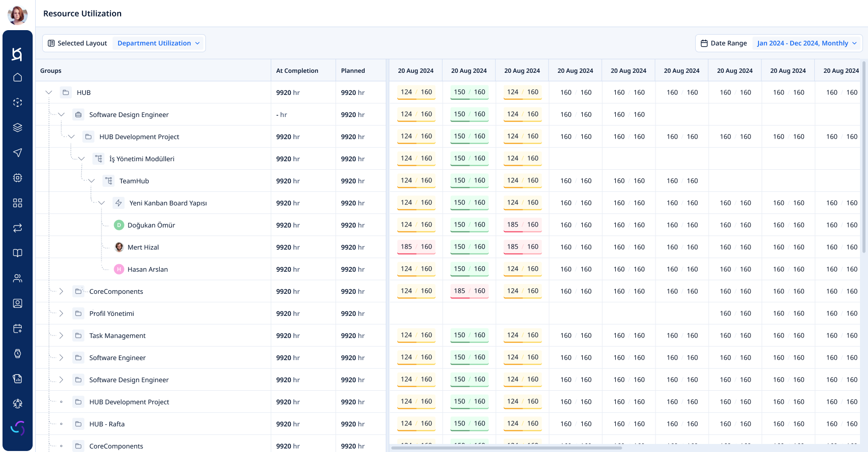Click the horizontal scrollbar below the grid
The height and width of the screenshot is (452, 868).
(506, 447)
